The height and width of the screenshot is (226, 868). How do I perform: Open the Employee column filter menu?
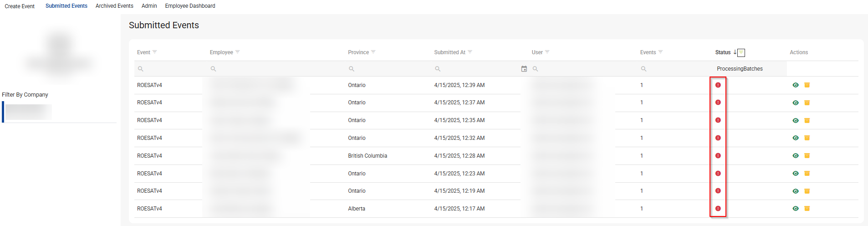tap(238, 52)
